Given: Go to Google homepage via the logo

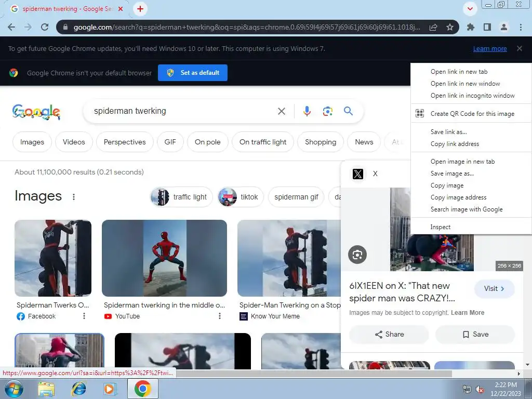Looking at the screenshot, I should 36,112.
